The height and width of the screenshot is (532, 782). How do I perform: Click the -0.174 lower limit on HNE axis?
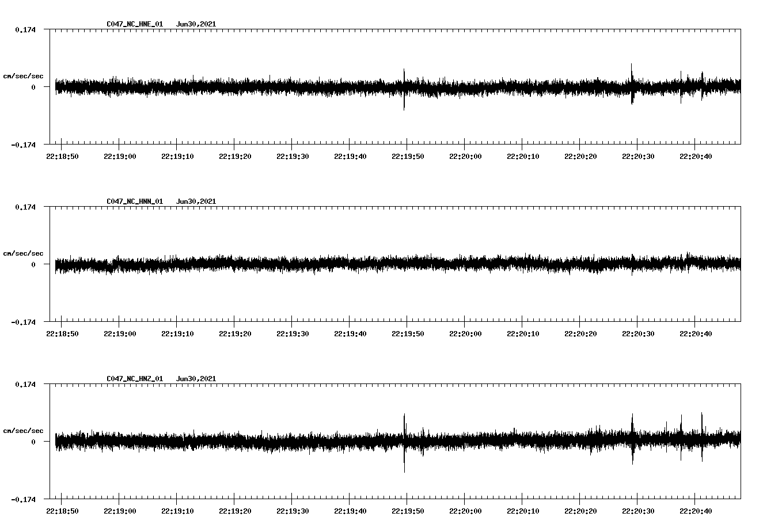pyautogui.click(x=23, y=145)
